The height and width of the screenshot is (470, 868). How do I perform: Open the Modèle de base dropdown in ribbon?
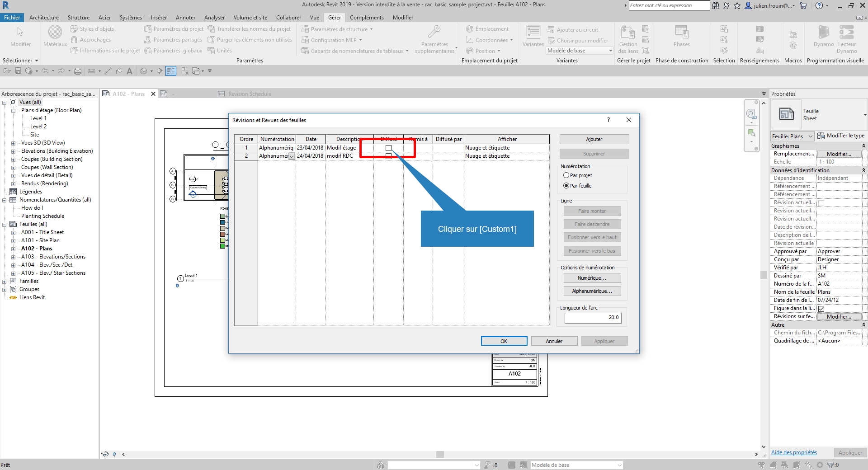pos(579,51)
